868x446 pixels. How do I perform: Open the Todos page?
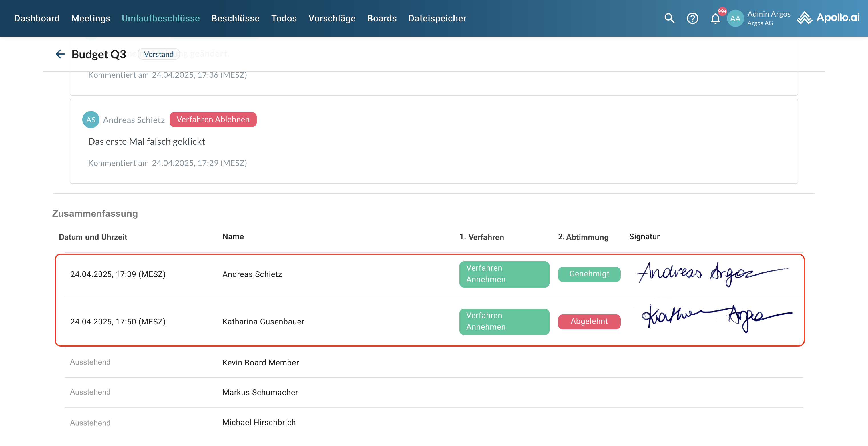click(x=284, y=18)
